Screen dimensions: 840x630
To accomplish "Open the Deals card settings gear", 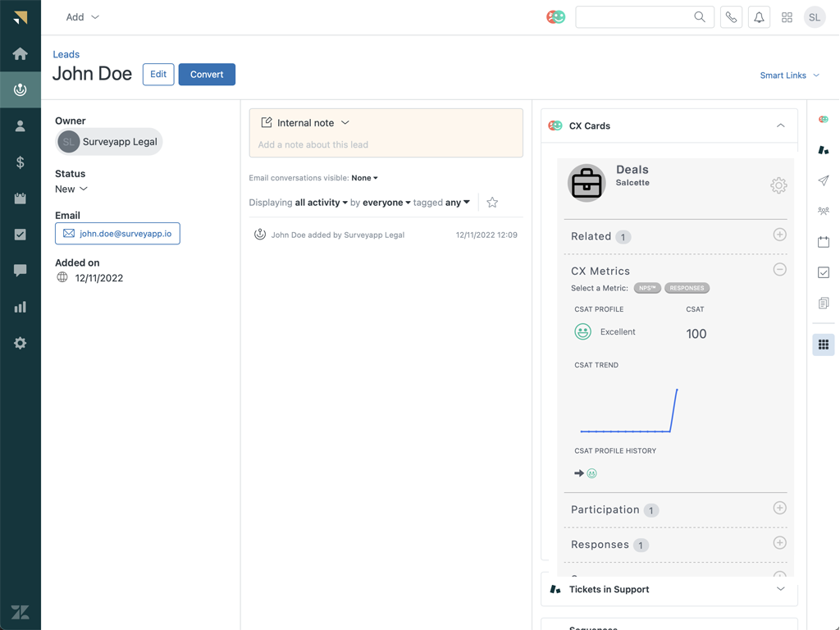I will [778, 185].
